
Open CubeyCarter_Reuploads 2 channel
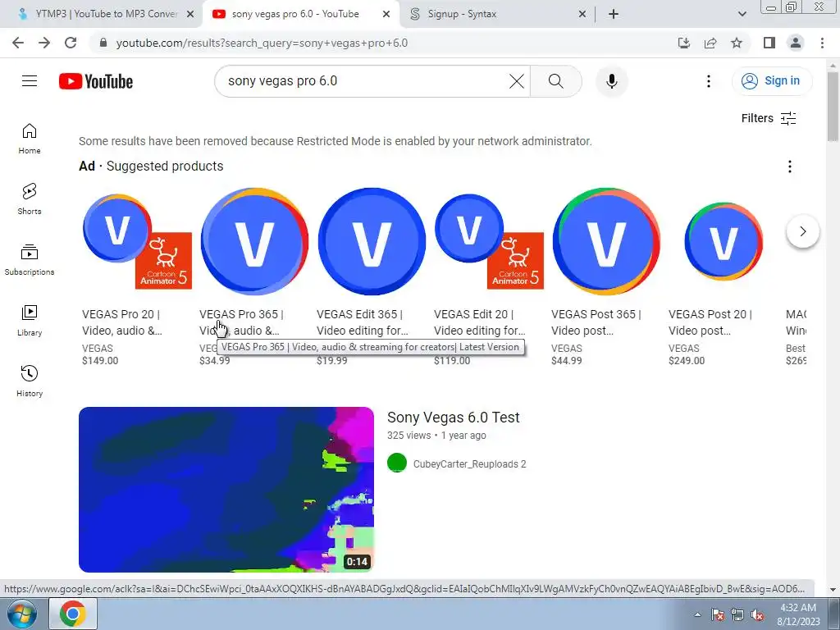pos(469,464)
